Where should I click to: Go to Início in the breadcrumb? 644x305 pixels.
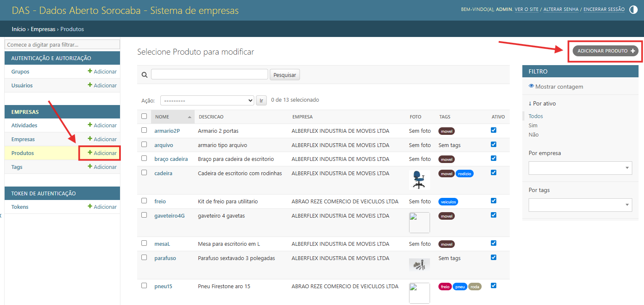[19, 29]
